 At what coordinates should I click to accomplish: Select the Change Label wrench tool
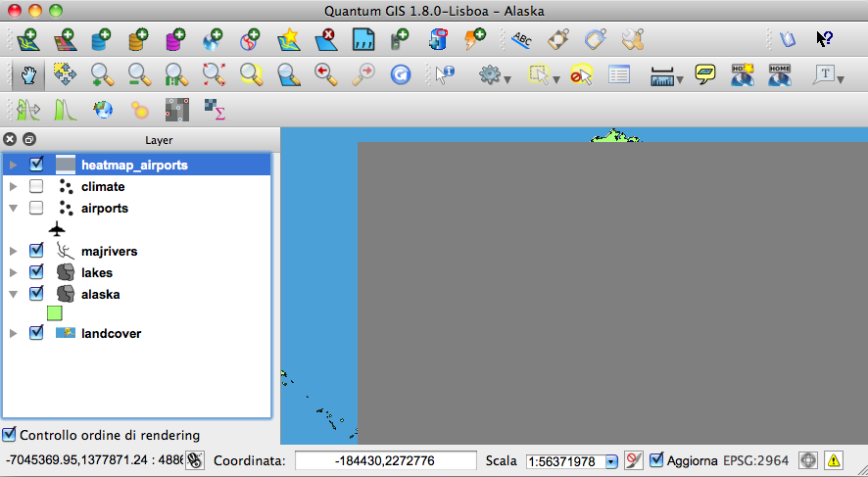pyautogui.click(x=633, y=40)
